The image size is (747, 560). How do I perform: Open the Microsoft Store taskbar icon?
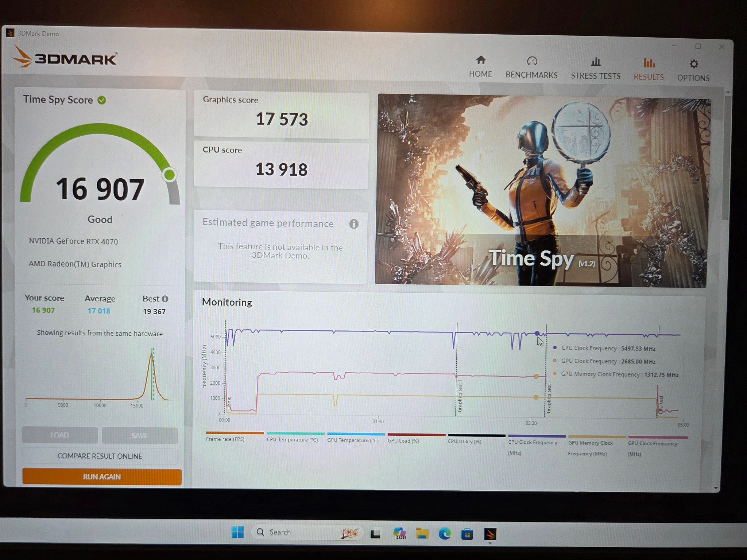(x=467, y=534)
